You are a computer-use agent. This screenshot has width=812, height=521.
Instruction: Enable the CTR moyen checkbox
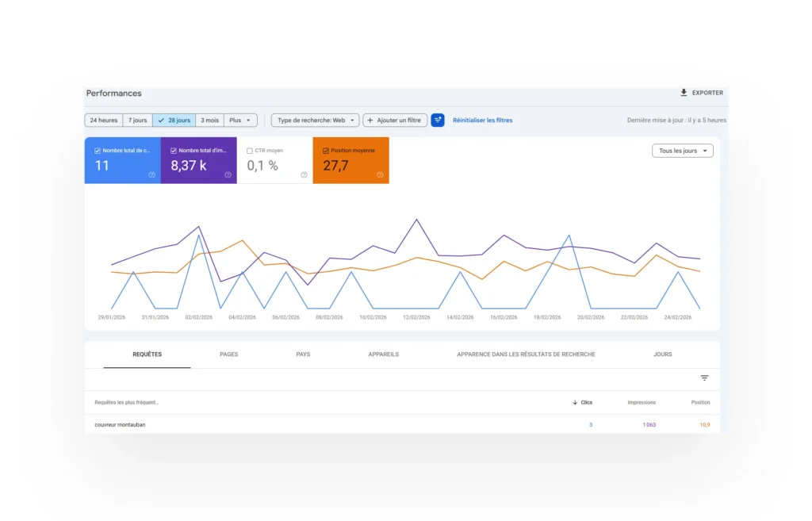[249, 151]
